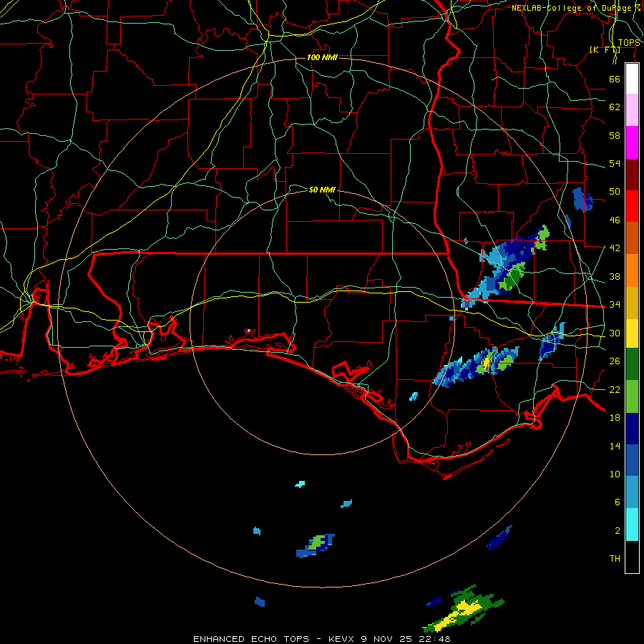Image resolution: width=644 pixels, height=644 pixels.
Task: Click the "14" legend value
Action: [x=615, y=446]
